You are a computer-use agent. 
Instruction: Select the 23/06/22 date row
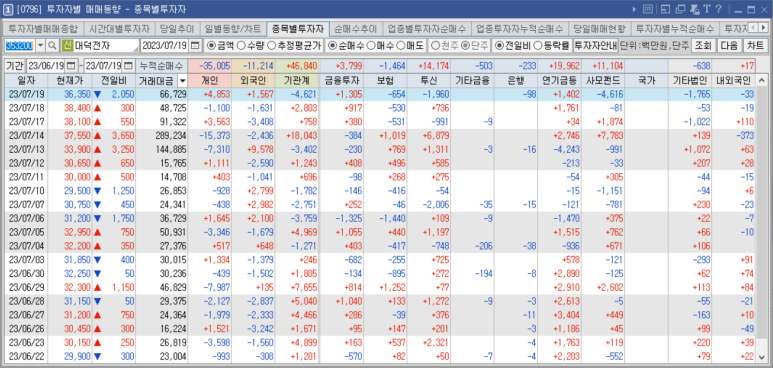pyautogui.click(x=380, y=357)
